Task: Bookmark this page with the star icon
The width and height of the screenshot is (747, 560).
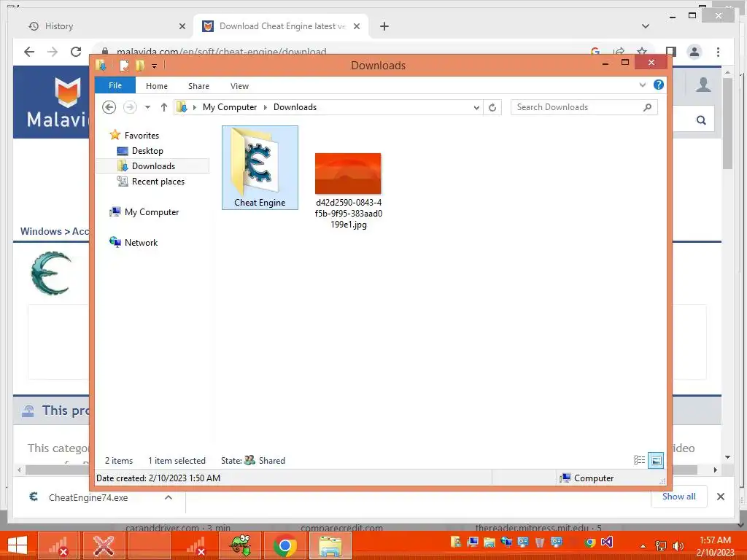Action: 642,52
